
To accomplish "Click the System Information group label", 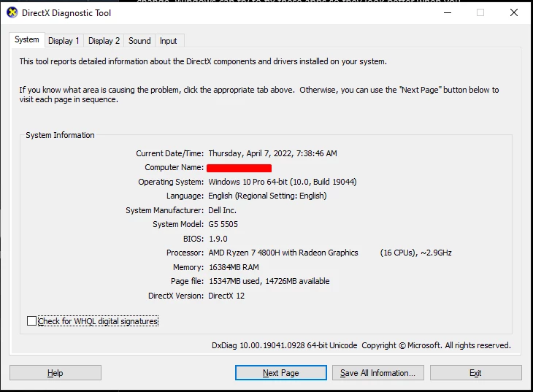I will coord(60,135).
